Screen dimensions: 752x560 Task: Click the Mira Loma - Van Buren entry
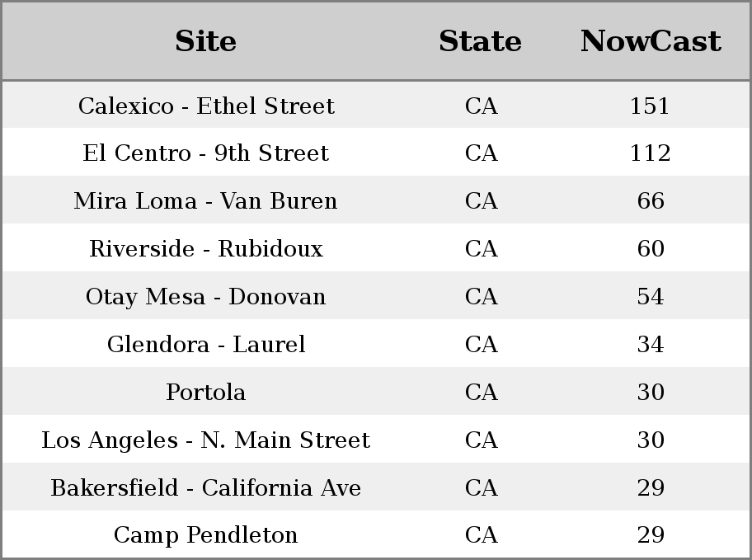coord(206,200)
